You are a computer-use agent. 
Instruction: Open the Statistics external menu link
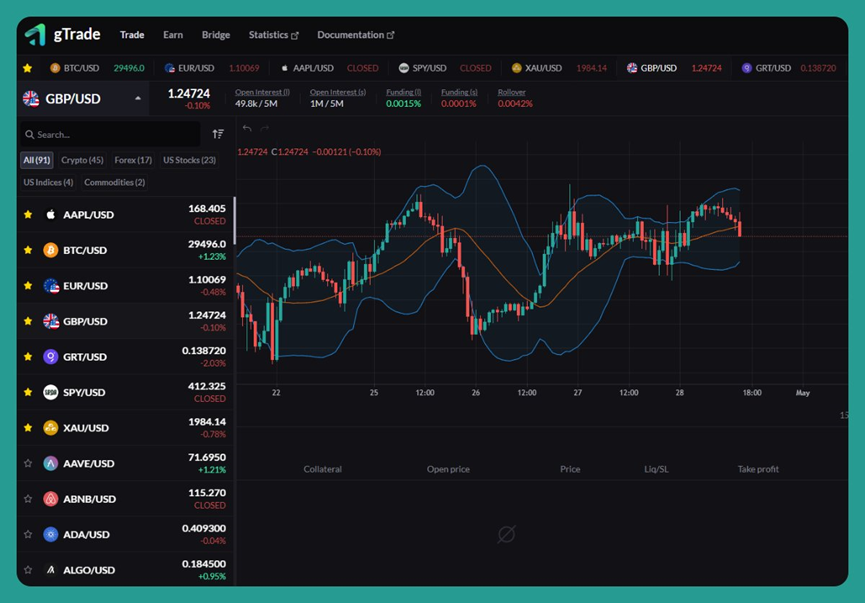click(x=273, y=35)
